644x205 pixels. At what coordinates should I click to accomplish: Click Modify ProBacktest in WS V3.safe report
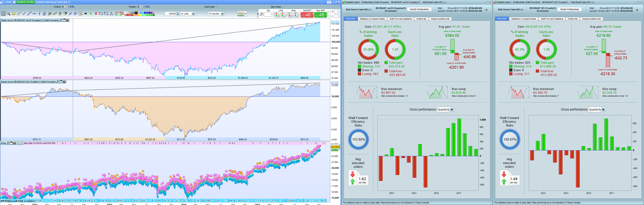coord(569,9)
